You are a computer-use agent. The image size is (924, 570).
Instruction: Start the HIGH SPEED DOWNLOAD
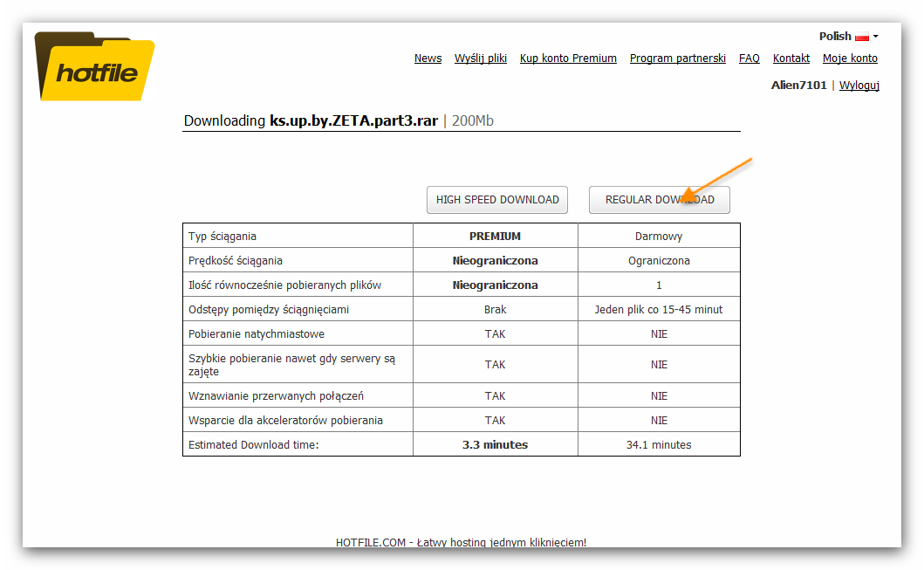[x=497, y=200]
